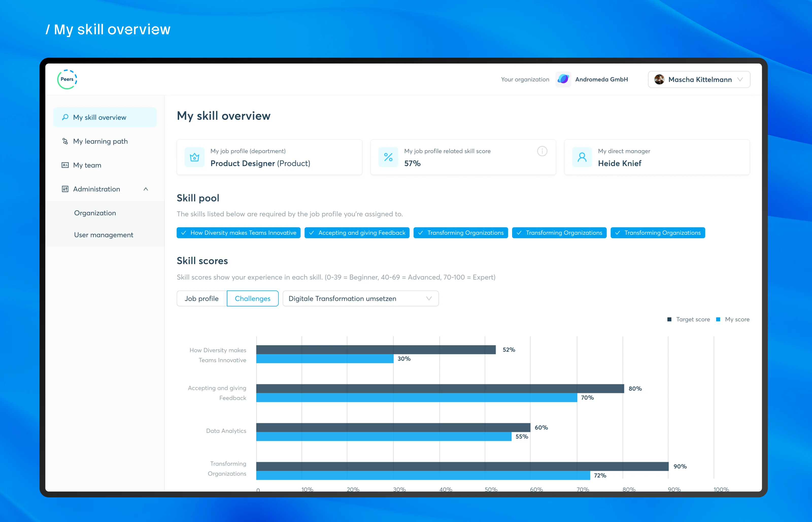Click the 30% my score bar
The height and width of the screenshot is (522, 812).
(x=325, y=359)
